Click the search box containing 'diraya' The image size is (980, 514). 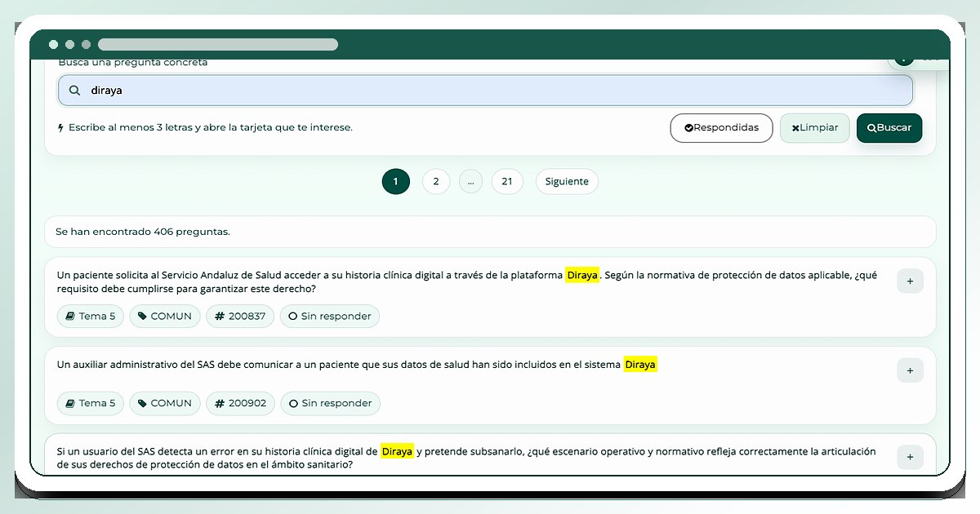485,91
